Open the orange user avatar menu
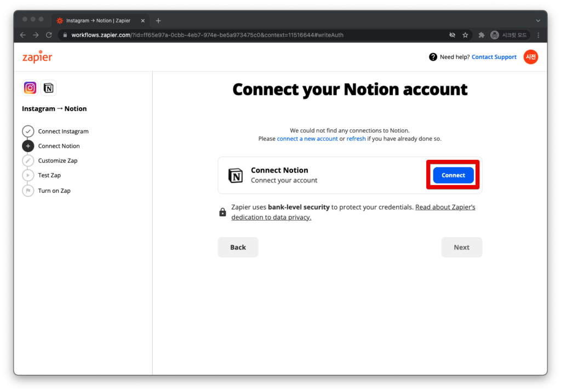 click(x=530, y=57)
